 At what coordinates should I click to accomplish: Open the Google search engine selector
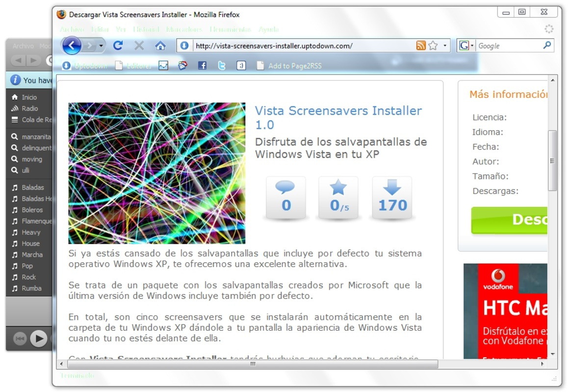pos(466,46)
